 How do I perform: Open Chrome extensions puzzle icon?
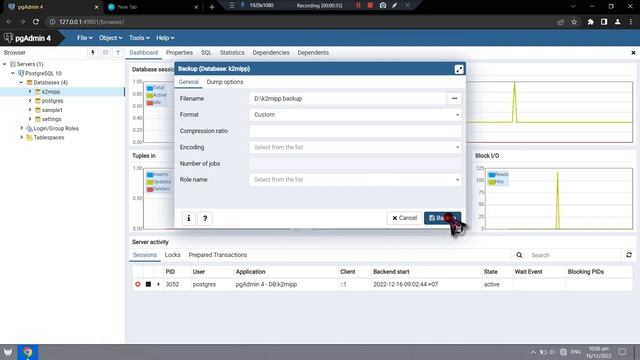[591, 22]
